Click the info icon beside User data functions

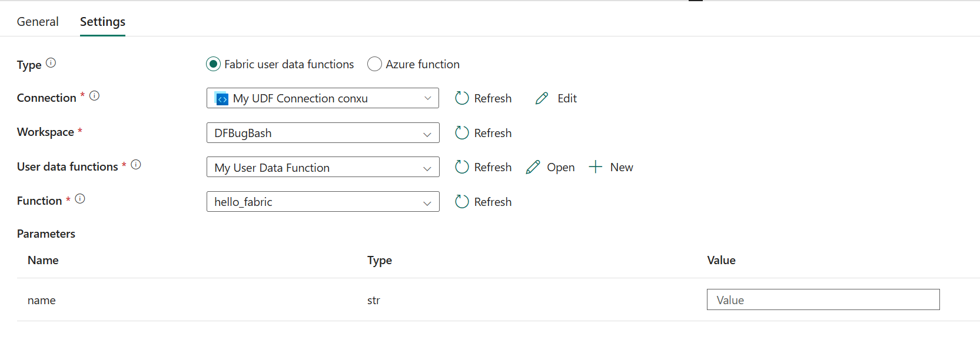click(136, 165)
